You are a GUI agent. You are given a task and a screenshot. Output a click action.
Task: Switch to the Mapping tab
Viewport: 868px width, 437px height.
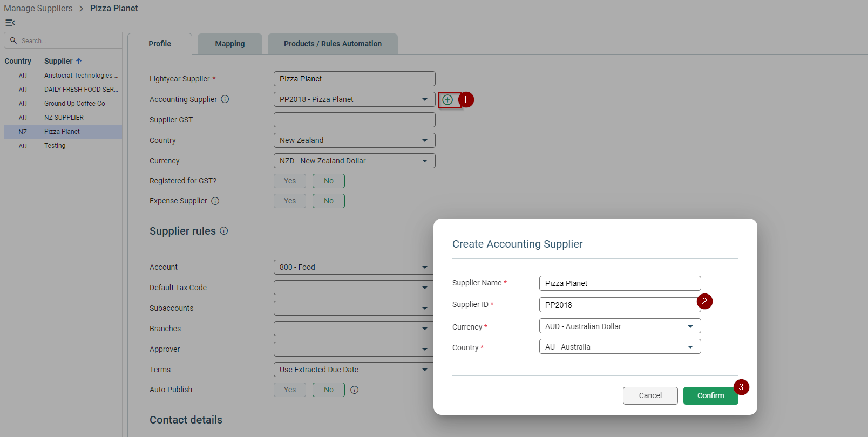click(x=230, y=44)
